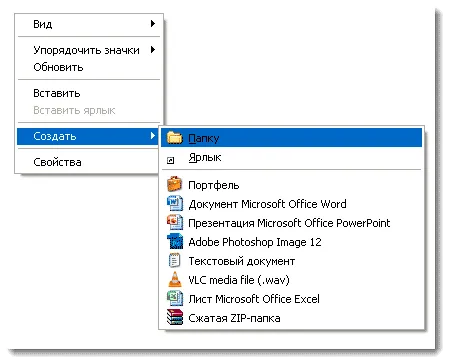The height and width of the screenshot is (364, 450).
Task: Open the Вид menu entry
Action: click(89, 24)
